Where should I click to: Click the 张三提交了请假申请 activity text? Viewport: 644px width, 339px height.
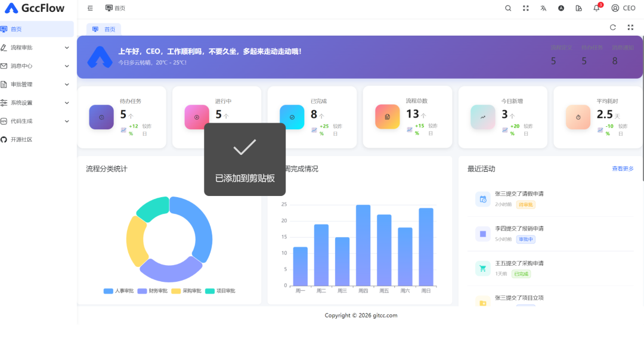[x=519, y=194]
